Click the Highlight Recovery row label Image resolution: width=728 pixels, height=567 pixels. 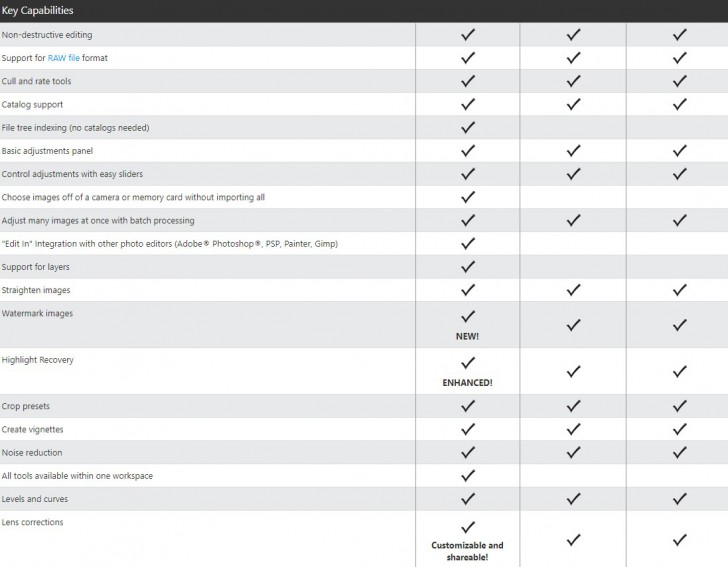pos(38,360)
